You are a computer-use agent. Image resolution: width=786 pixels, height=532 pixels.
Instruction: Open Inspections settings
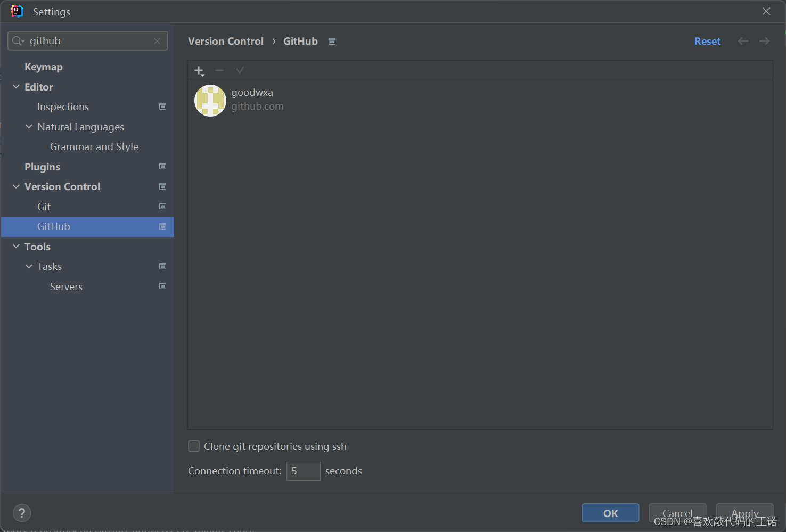[x=63, y=107]
